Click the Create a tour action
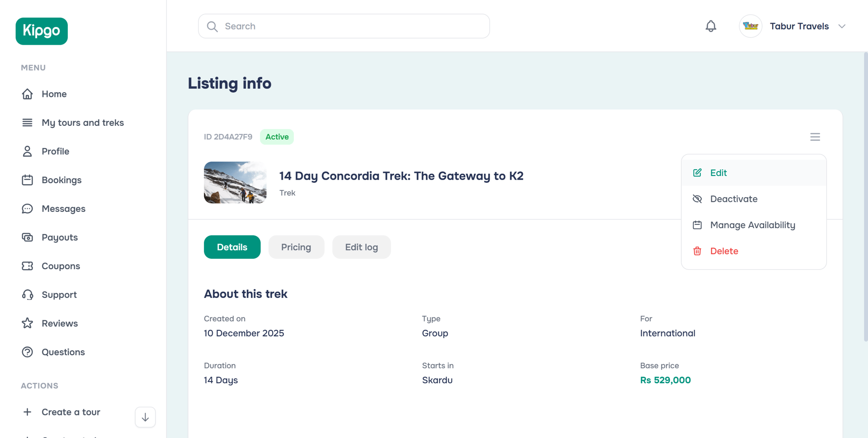 point(71,412)
